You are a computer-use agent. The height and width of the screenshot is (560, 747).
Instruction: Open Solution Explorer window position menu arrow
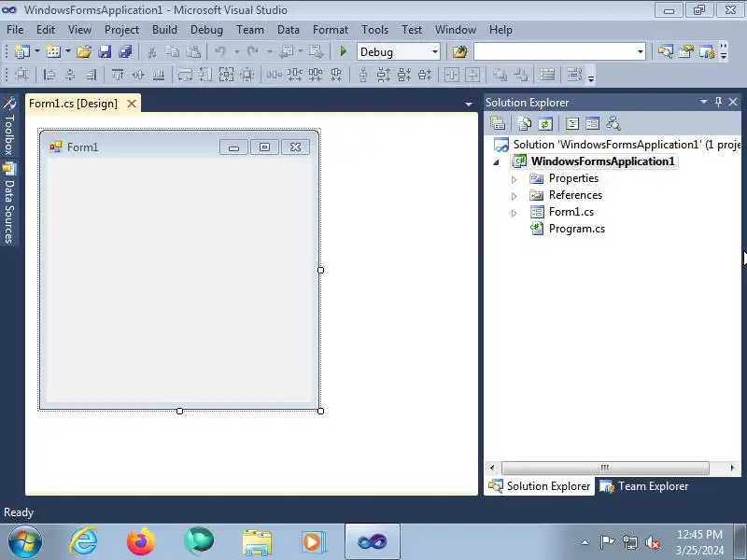[x=704, y=102]
